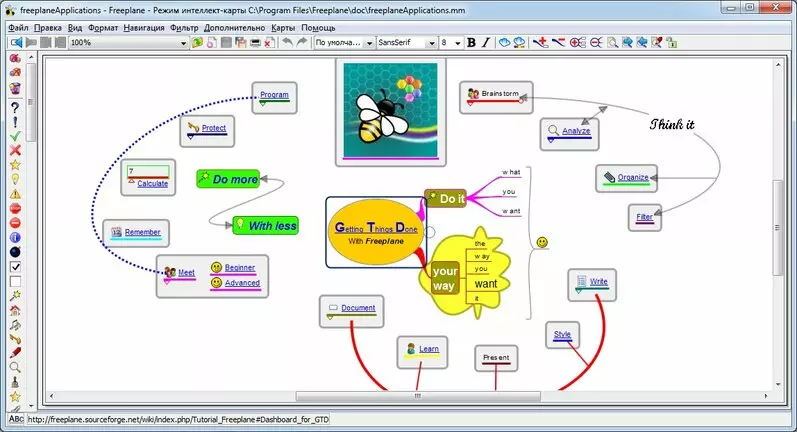Click the empty checkbox icon in sidebar

pyautogui.click(x=15, y=281)
